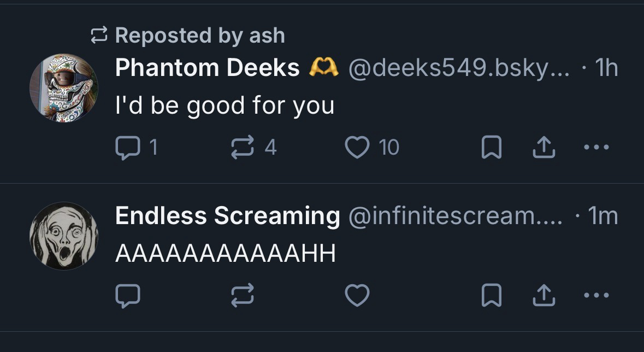Like the Endless Screaming post
The height and width of the screenshot is (352, 644).
tap(358, 296)
